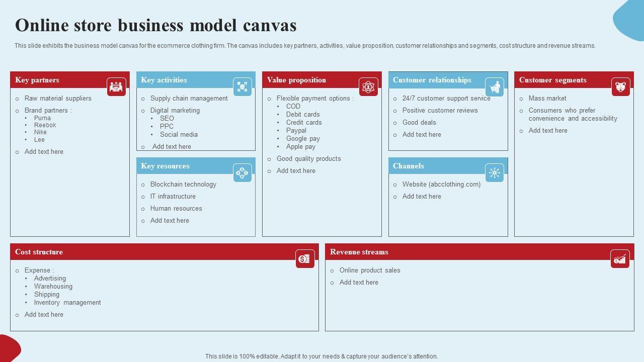Select the slide title 'Online store business model canvas'

[156, 25]
